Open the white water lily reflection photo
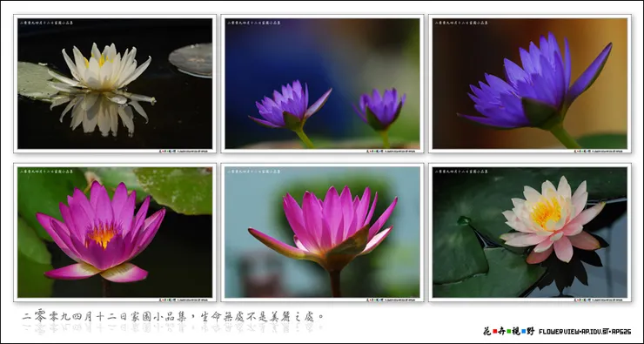644x344 pixels. click(x=115, y=84)
